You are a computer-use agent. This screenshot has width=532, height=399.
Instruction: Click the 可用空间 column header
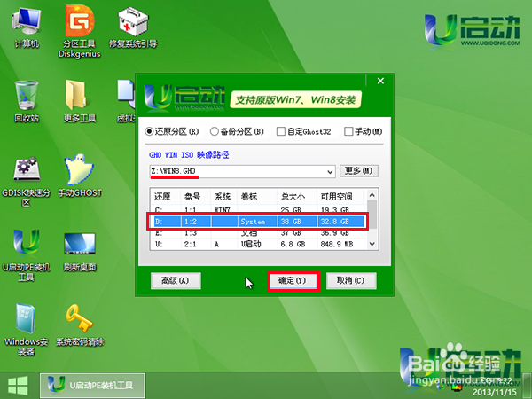(x=340, y=197)
